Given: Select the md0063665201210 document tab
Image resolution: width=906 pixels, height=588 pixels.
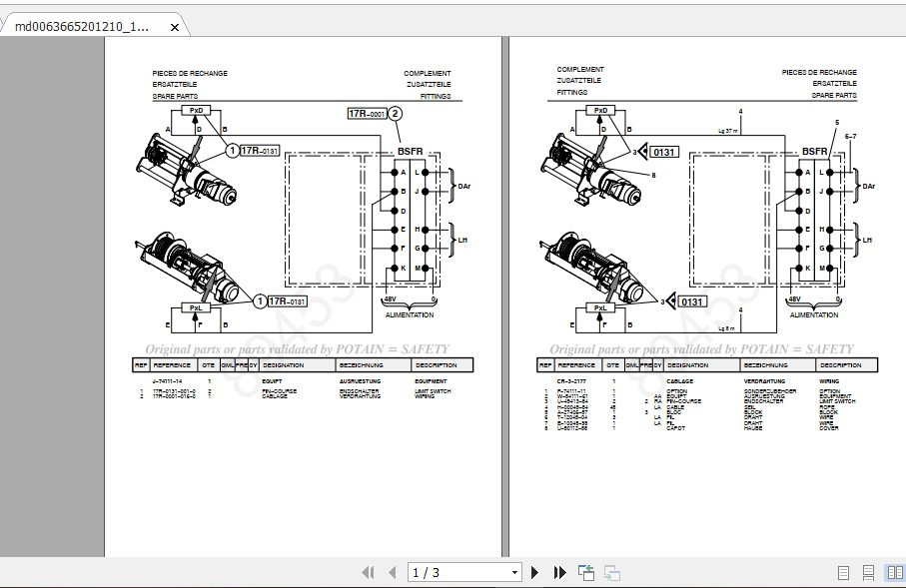Looking at the screenshot, I should (85, 28).
